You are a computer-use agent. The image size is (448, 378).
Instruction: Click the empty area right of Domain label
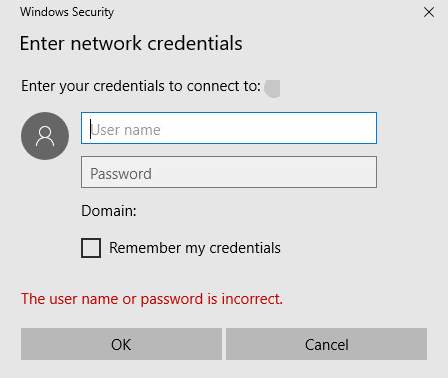(x=257, y=211)
